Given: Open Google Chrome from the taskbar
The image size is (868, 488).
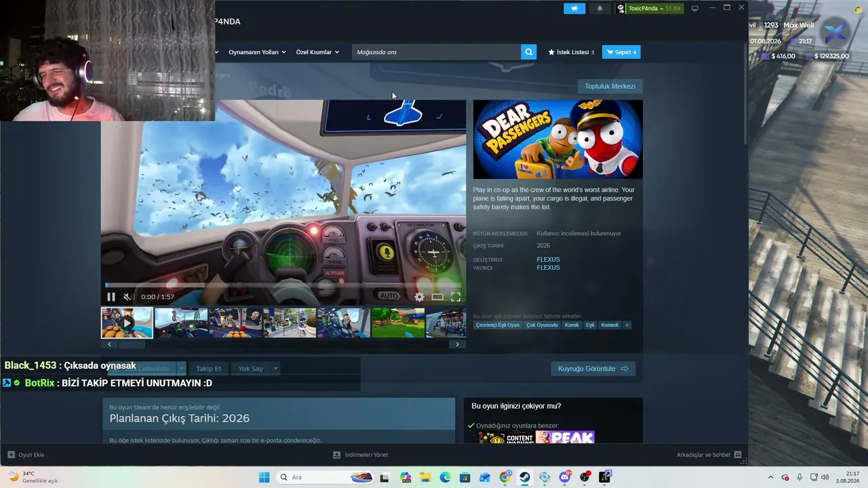Looking at the screenshot, I should [x=505, y=477].
